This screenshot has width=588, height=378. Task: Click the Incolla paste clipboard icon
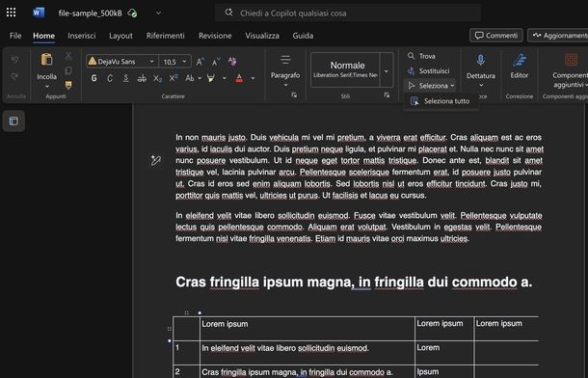[x=46, y=60]
